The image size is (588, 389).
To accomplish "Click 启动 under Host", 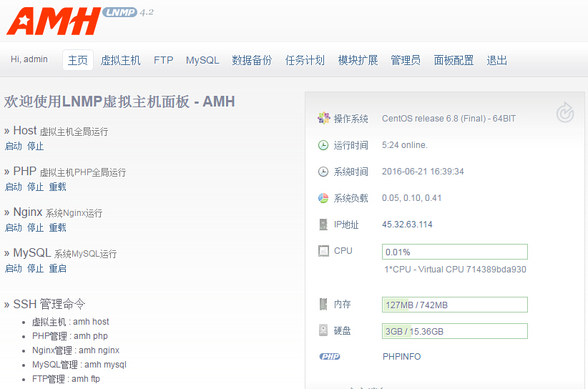I will point(14,146).
